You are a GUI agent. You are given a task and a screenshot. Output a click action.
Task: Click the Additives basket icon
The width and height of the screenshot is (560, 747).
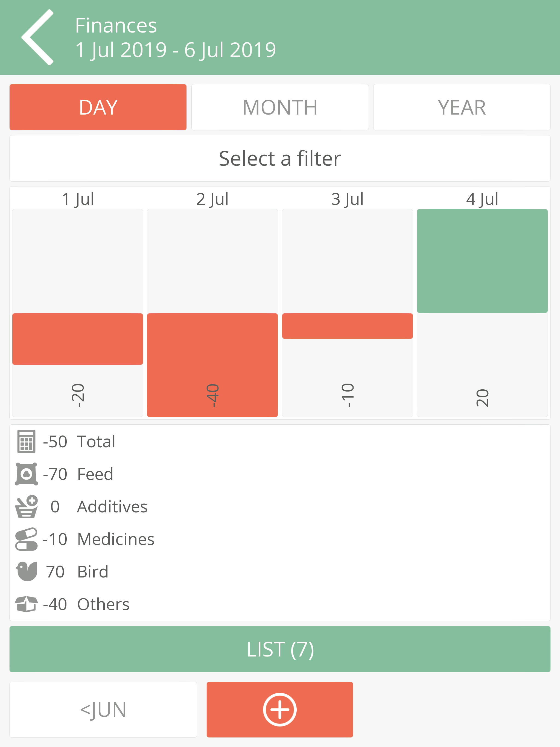[x=26, y=507]
